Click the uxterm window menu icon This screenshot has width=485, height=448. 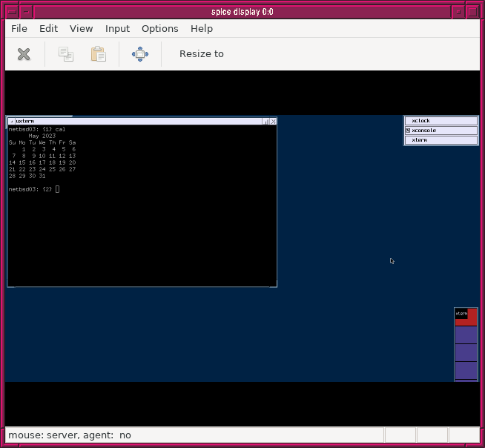(x=11, y=121)
